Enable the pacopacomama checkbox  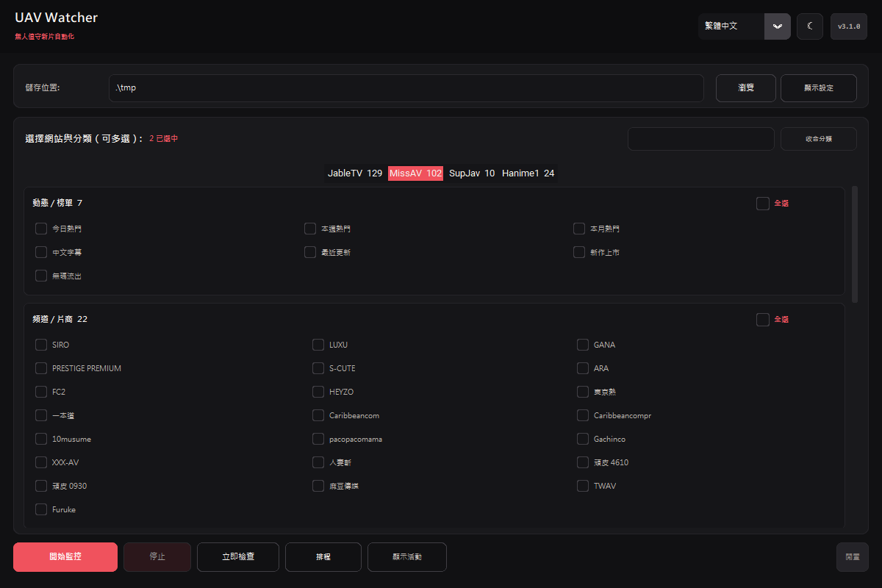tap(318, 439)
